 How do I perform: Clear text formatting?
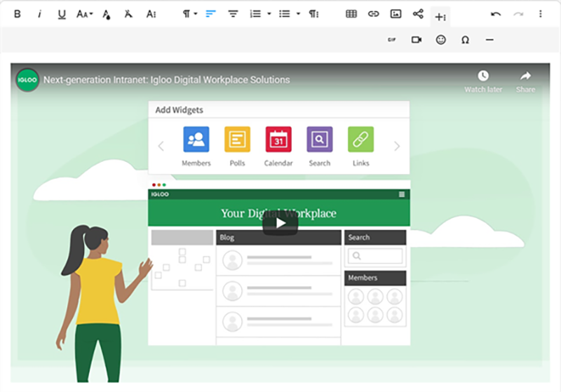(128, 14)
